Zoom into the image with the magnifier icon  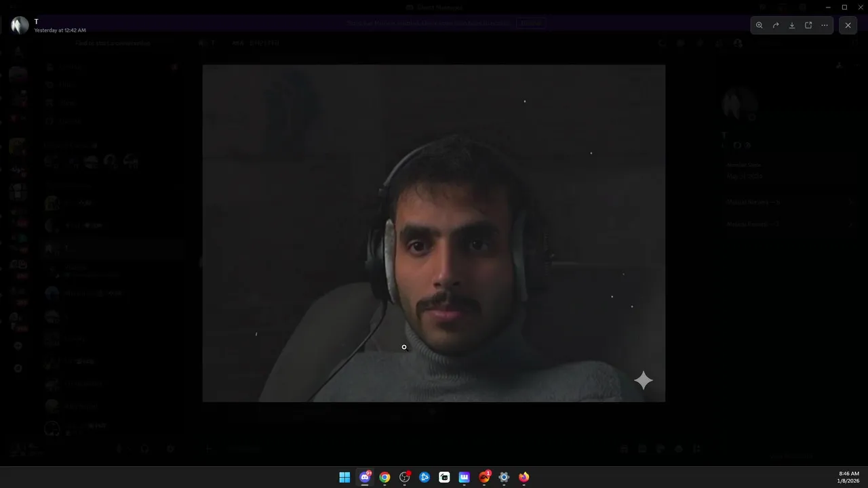pyautogui.click(x=759, y=25)
